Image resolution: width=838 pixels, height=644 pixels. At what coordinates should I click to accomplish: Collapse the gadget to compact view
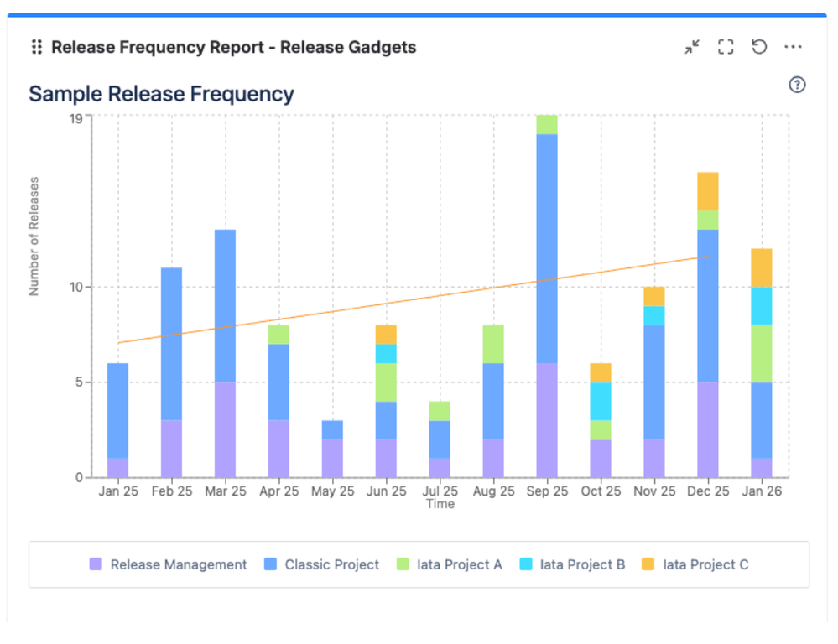coord(691,47)
